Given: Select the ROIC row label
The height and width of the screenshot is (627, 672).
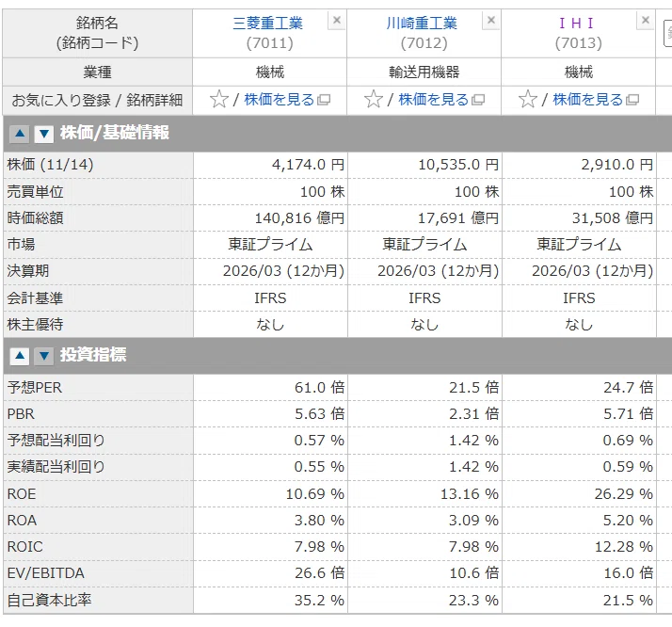Looking at the screenshot, I should 24,547.
